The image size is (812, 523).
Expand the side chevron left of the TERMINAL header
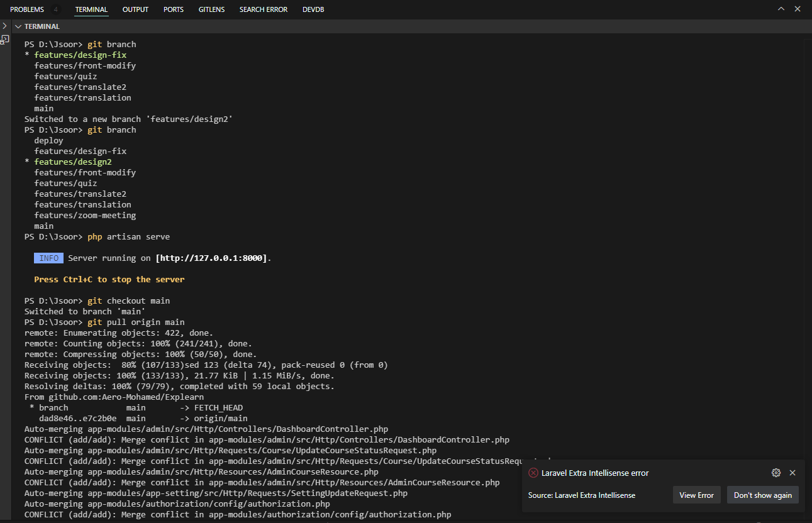[x=4, y=26]
